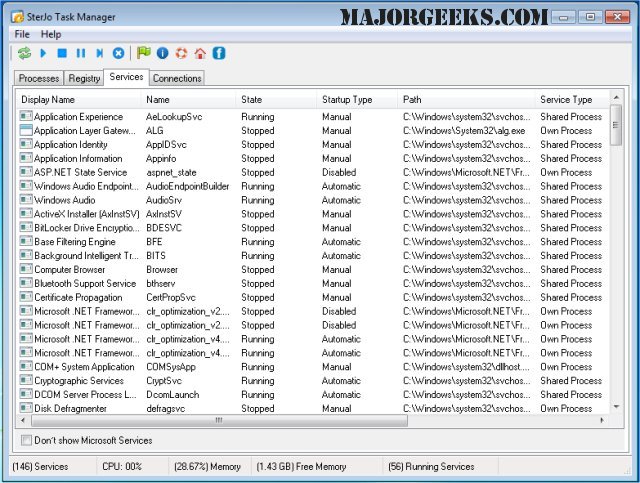Open the home page house icon
The height and width of the screenshot is (483, 640).
[200, 53]
